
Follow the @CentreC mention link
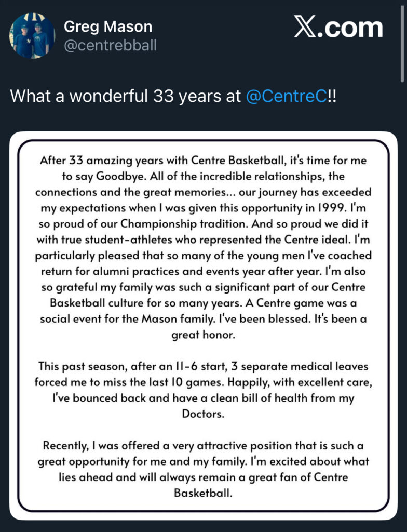(286, 96)
